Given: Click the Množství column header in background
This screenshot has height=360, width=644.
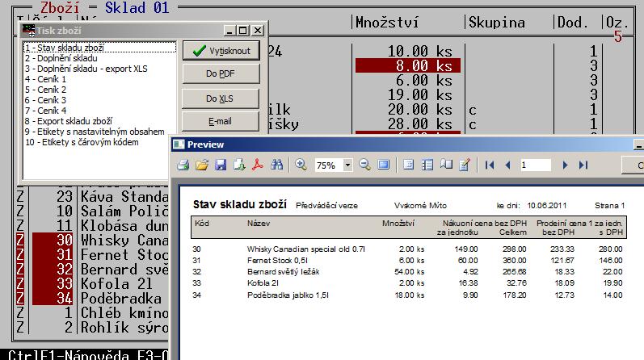Looking at the screenshot, I should 387,23.
